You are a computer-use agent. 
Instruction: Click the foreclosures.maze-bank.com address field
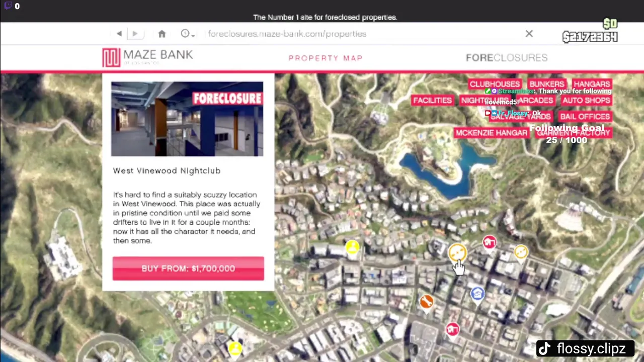tap(287, 34)
